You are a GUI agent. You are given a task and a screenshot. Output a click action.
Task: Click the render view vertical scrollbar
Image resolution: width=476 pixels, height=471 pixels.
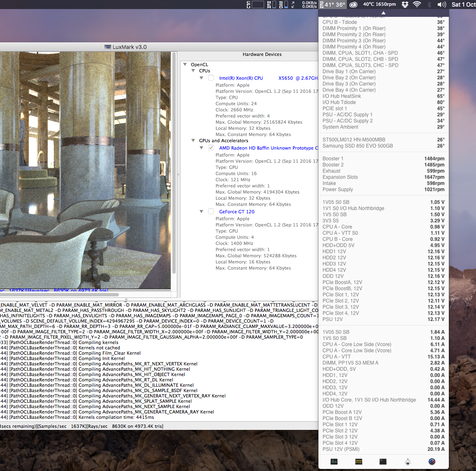point(174,164)
